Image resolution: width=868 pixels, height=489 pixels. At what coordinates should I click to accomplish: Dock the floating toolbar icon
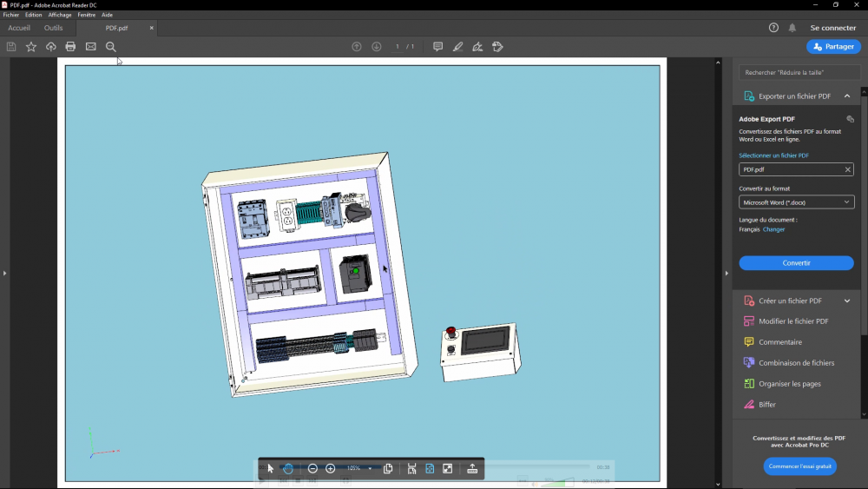(472, 468)
